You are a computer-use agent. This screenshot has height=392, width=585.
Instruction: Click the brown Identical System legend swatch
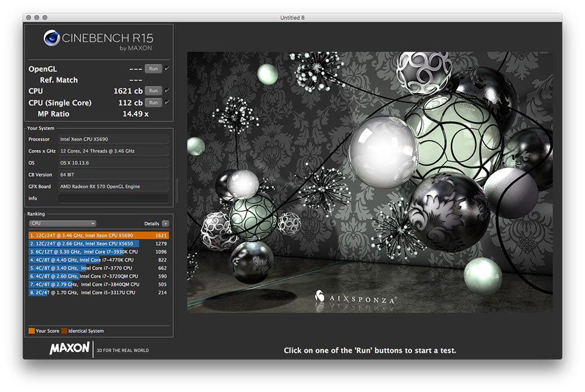point(64,331)
